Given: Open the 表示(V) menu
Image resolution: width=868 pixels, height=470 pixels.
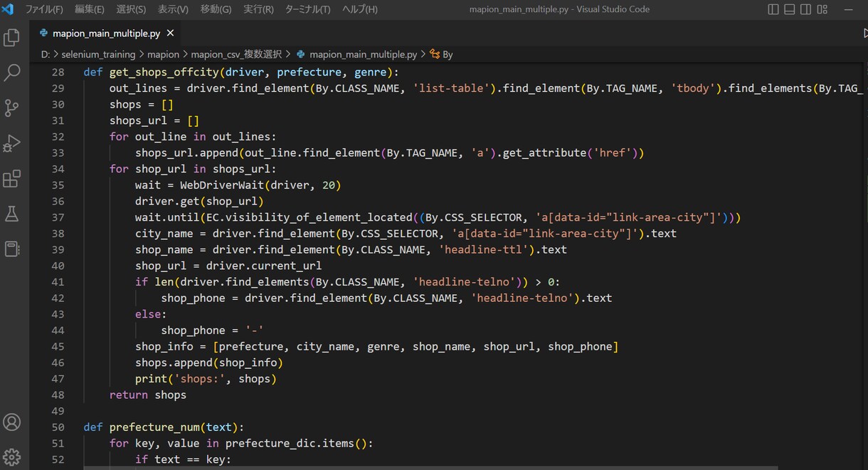Looking at the screenshot, I should (x=173, y=9).
